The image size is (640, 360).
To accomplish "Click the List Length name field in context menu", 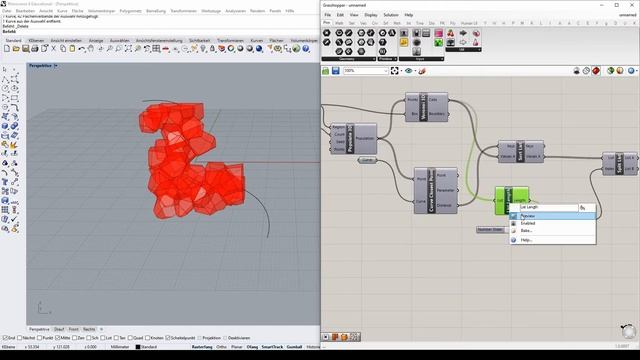I will click(549, 207).
